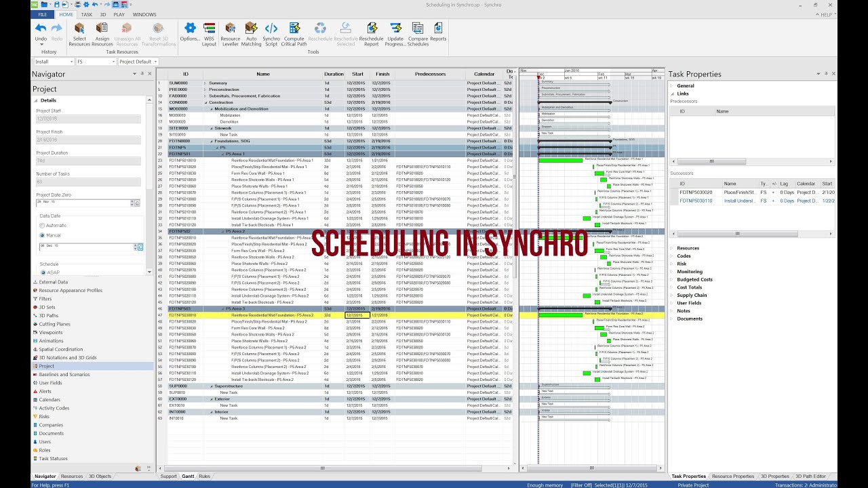Open the Budgeted Costs section

point(694,279)
